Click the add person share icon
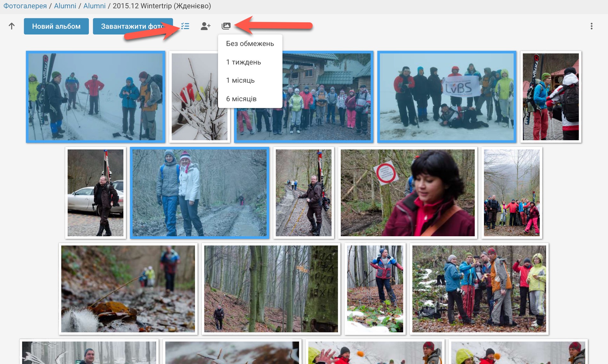This screenshot has width=608, height=364. coord(206,26)
